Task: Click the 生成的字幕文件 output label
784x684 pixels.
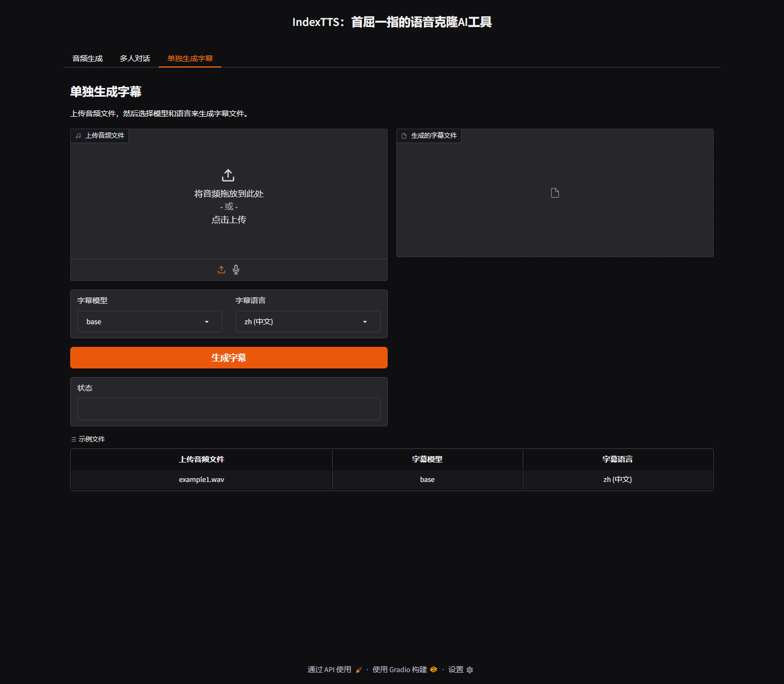Action: pyautogui.click(x=429, y=136)
